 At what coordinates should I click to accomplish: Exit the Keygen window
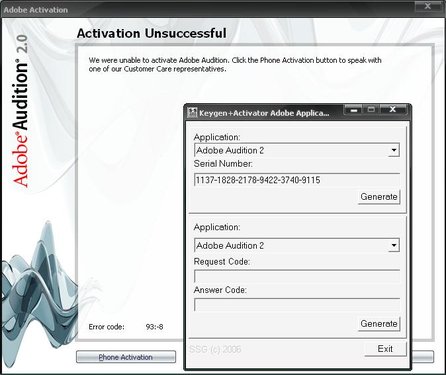pos(385,349)
